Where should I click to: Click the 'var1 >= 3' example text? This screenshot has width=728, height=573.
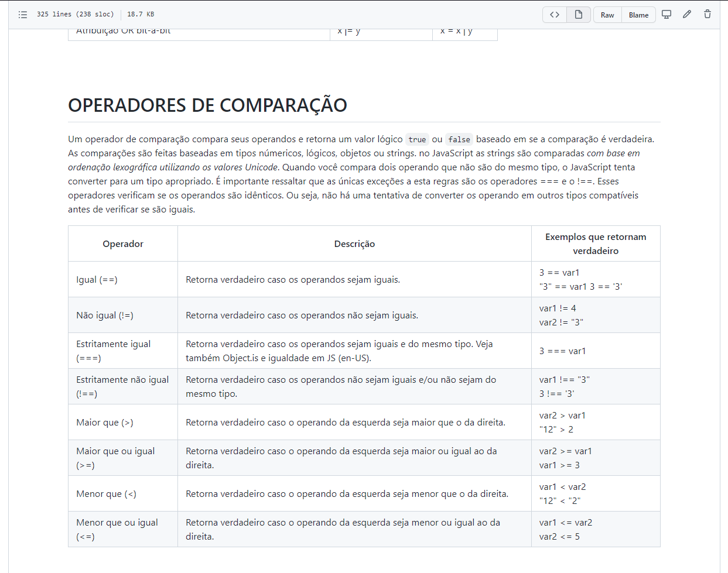tap(559, 465)
